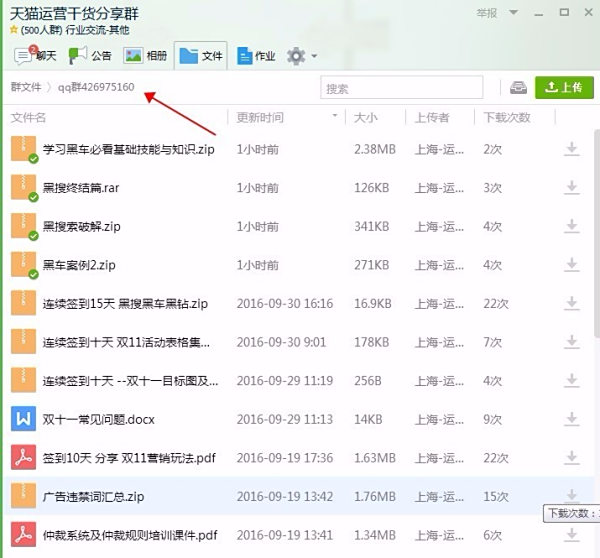The height and width of the screenshot is (558, 600).
Task: Download 双十一常见问题.docx
Action: tap(572, 419)
